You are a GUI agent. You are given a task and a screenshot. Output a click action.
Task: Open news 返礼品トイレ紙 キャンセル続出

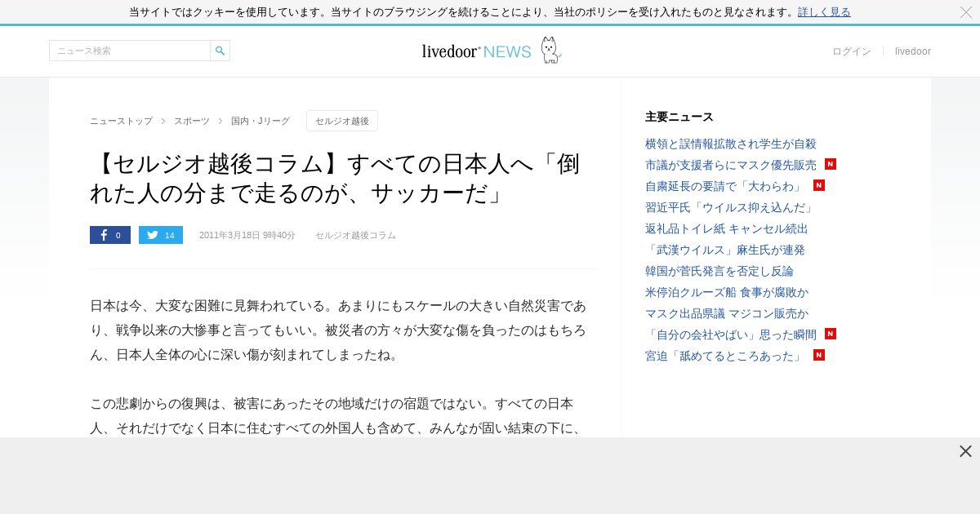(727, 228)
